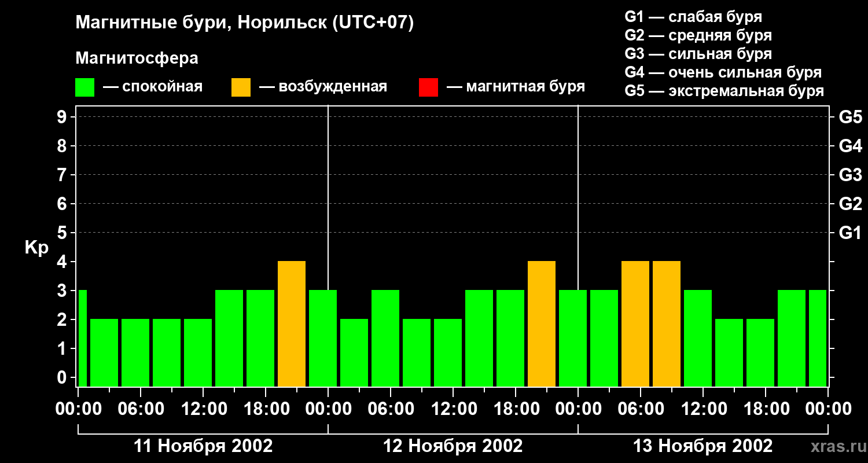The width and height of the screenshot is (868, 463).
Task: Click the Kp axis value 8
Action: pyautogui.click(x=63, y=146)
